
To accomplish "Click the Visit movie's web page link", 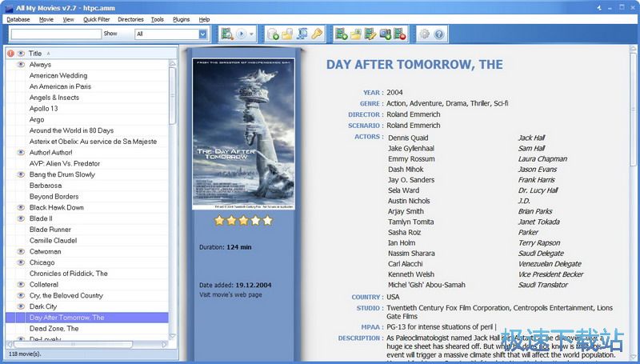I will 231,295.
